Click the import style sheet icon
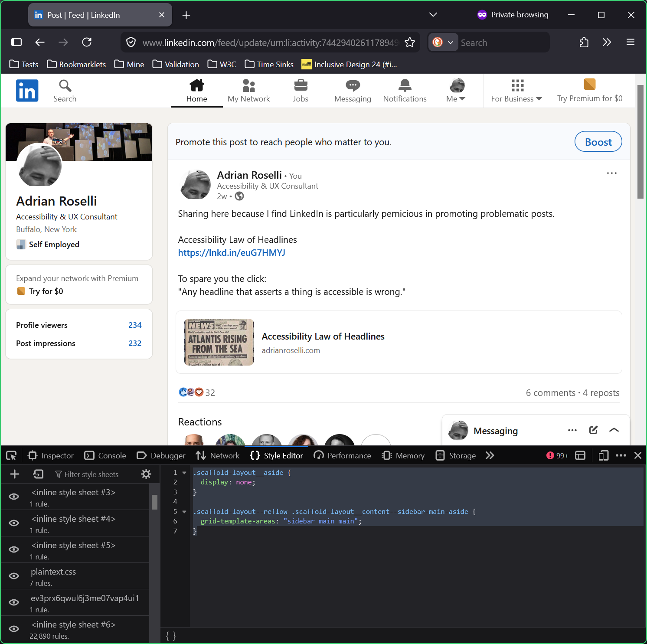647x644 pixels. (38, 474)
